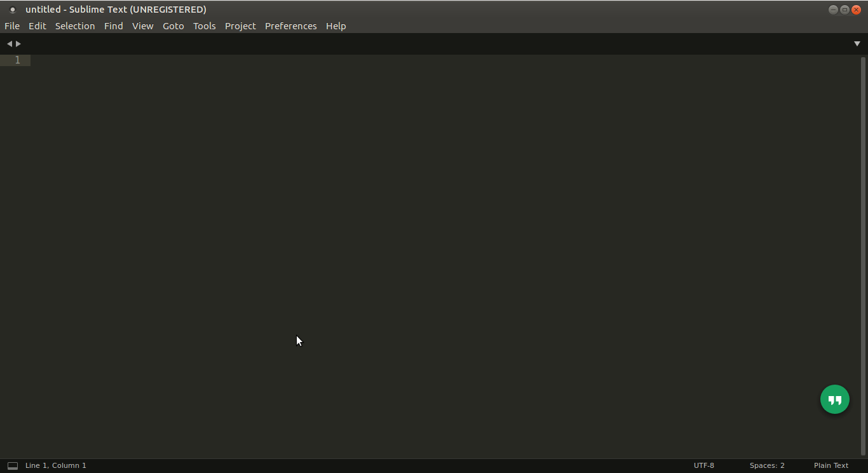This screenshot has width=868, height=473.
Task: Open the Goto menu
Action: pos(173,26)
